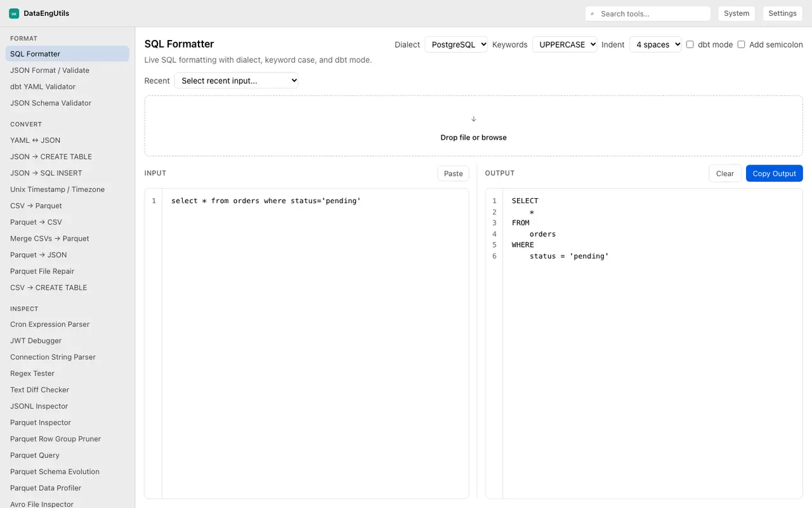Screen dimensions: 812x508
Task: Select Parquet File Repair tool
Action: pyautogui.click(x=67, y=271)
